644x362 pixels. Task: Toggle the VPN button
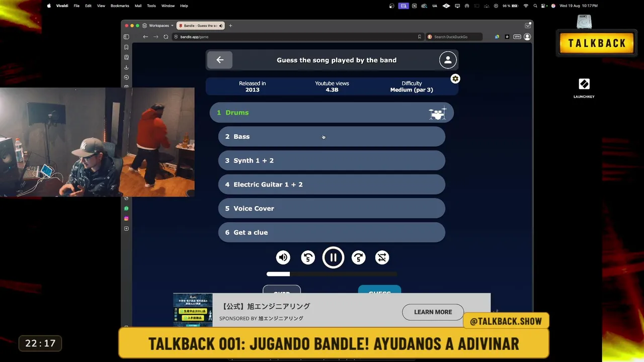(517, 37)
